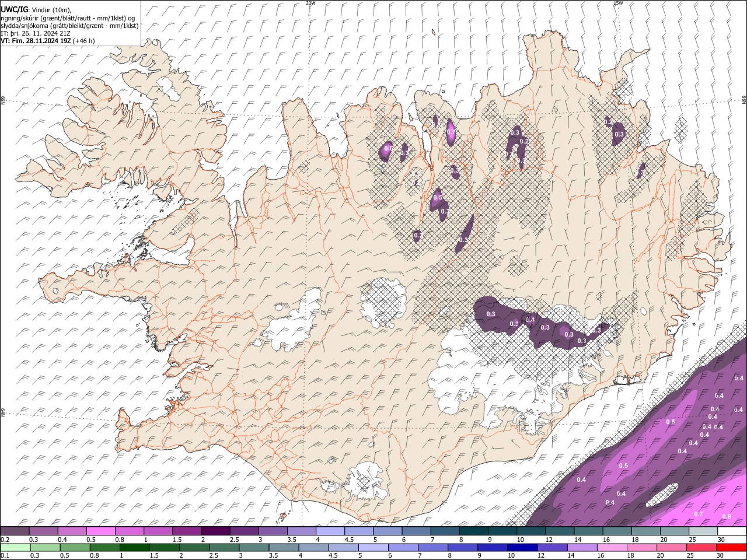Click the 12 swatch in upper legend row

pos(559,531)
